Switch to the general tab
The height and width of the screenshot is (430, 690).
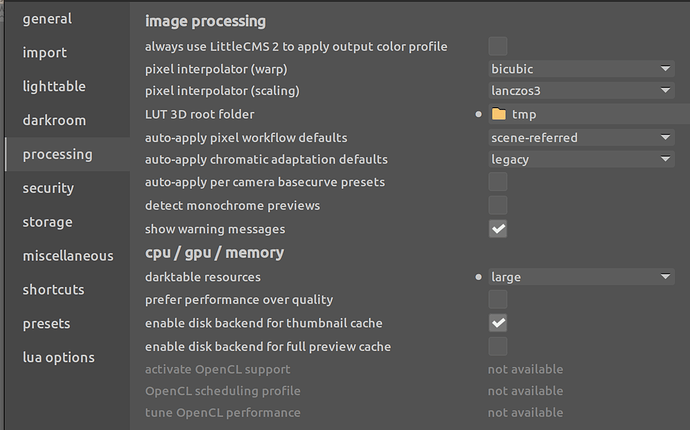pos(48,19)
